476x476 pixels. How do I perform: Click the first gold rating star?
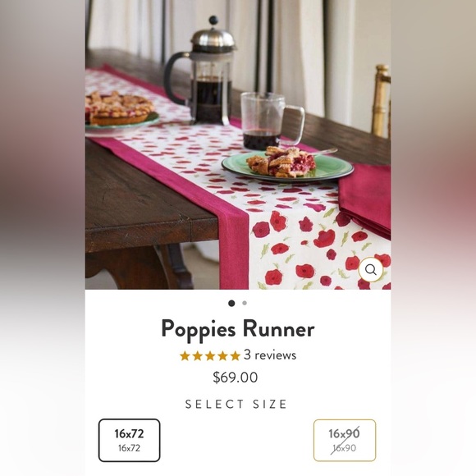[x=185, y=355]
